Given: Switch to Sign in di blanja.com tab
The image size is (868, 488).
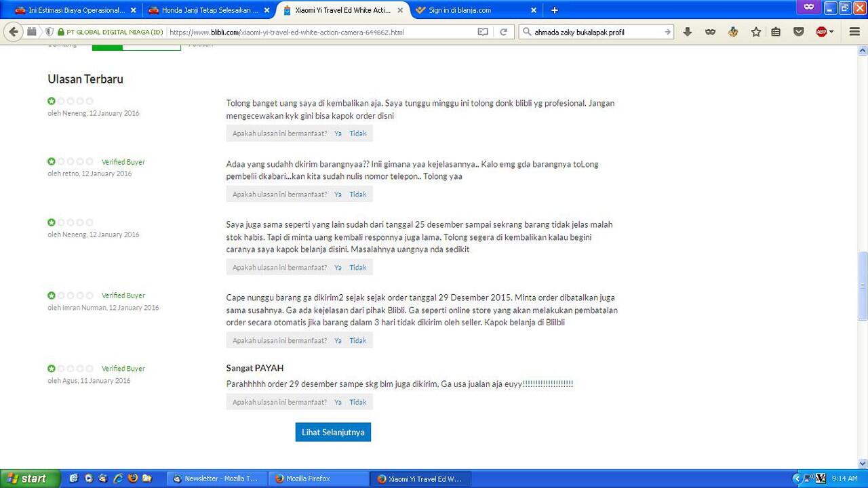Looking at the screenshot, I should click(x=477, y=10).
